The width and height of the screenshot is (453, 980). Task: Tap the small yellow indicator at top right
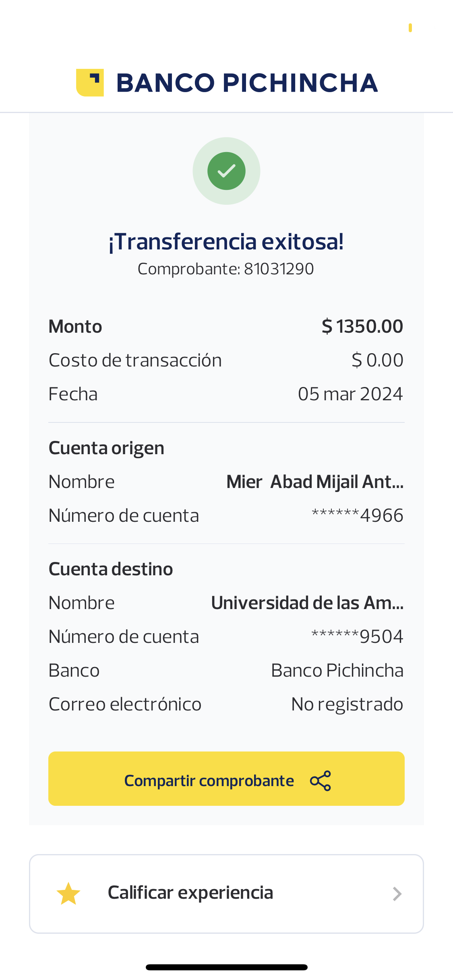pos(410,28)
